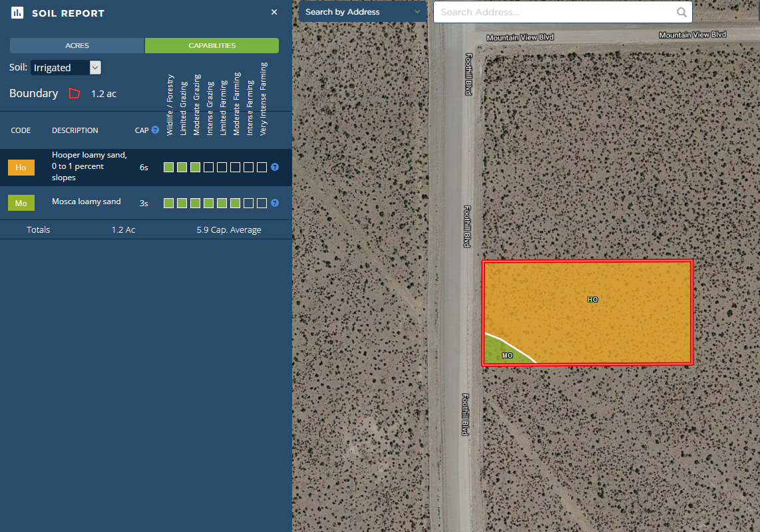Click first capability box in Hooper row
Screen dimensions: 760x532
pyautogui.click(x=169, y=167)
